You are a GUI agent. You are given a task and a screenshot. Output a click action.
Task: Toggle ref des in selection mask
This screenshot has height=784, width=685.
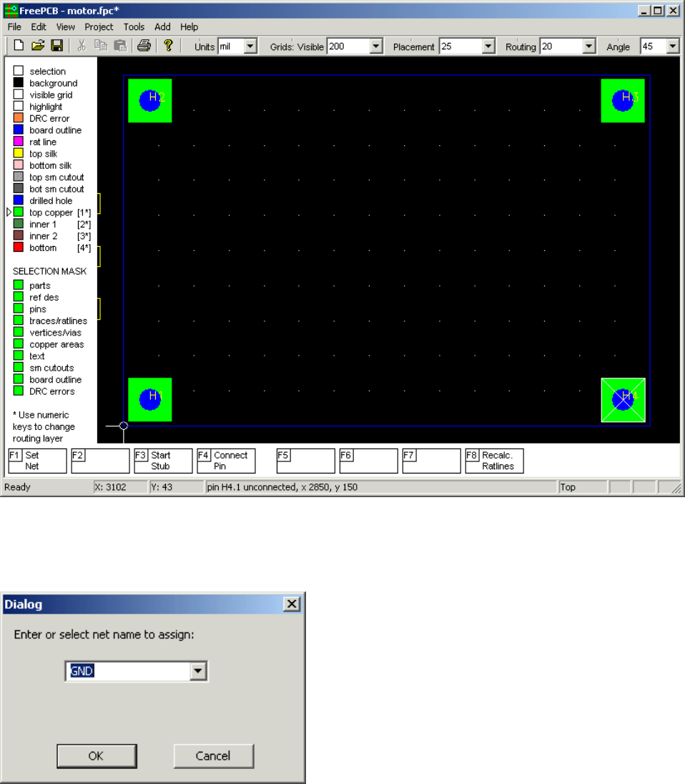pos(19,297)
